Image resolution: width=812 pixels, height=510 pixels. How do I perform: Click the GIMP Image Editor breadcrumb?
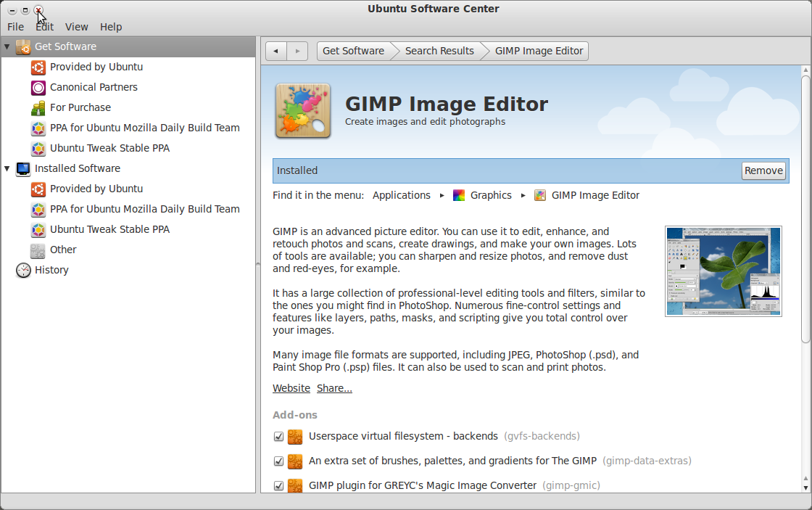(539, 52)
